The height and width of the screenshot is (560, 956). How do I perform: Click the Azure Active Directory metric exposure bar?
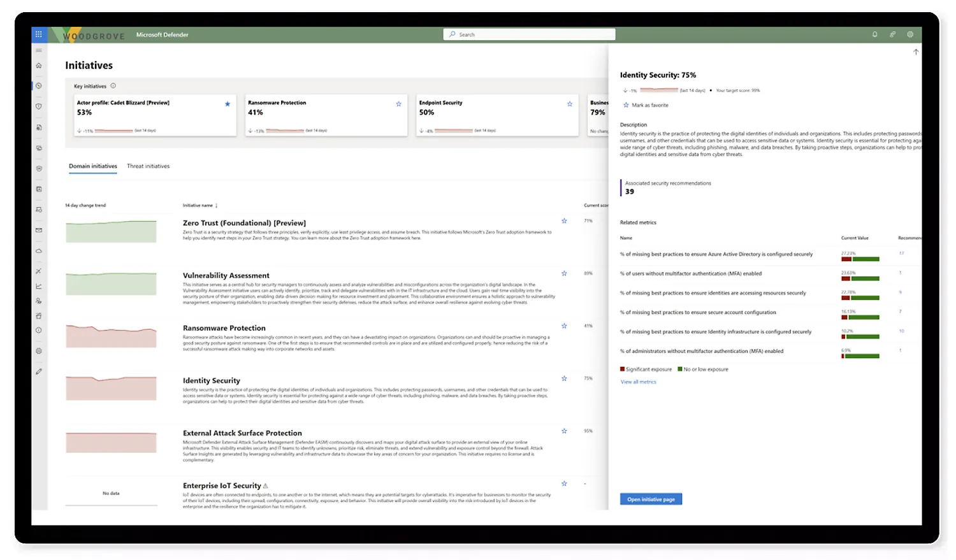click(x=860, y=259)
